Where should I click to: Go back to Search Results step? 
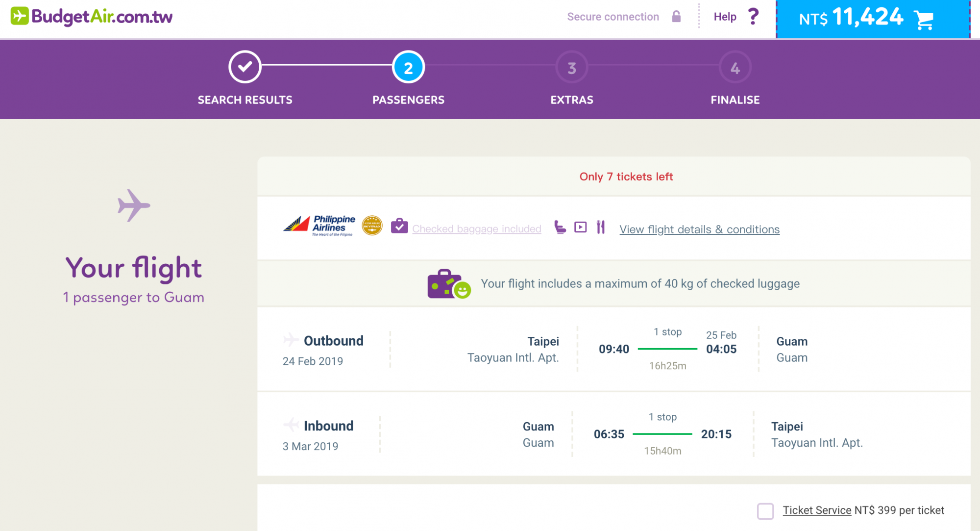(245, 67)
